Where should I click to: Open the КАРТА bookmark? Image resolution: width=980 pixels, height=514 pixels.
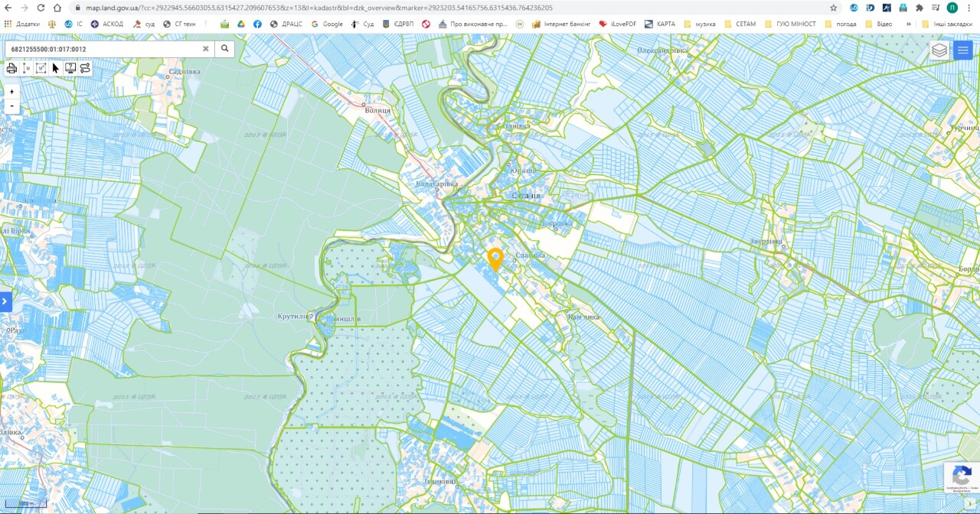(660, 24)
